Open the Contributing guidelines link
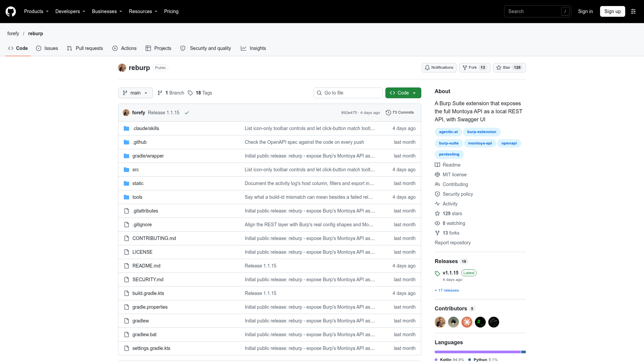Image resolution: width=644 pixels, height=362 pixels. point(451,184)
